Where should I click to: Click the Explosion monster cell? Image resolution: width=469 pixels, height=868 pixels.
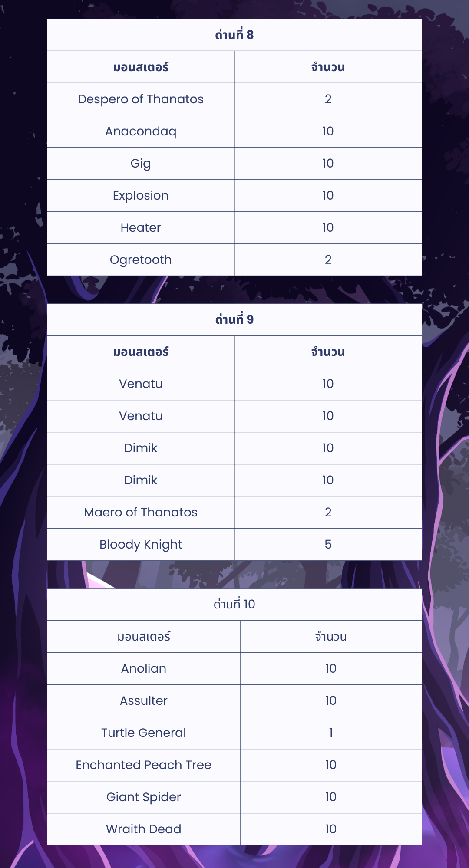[x=141, y=195]
